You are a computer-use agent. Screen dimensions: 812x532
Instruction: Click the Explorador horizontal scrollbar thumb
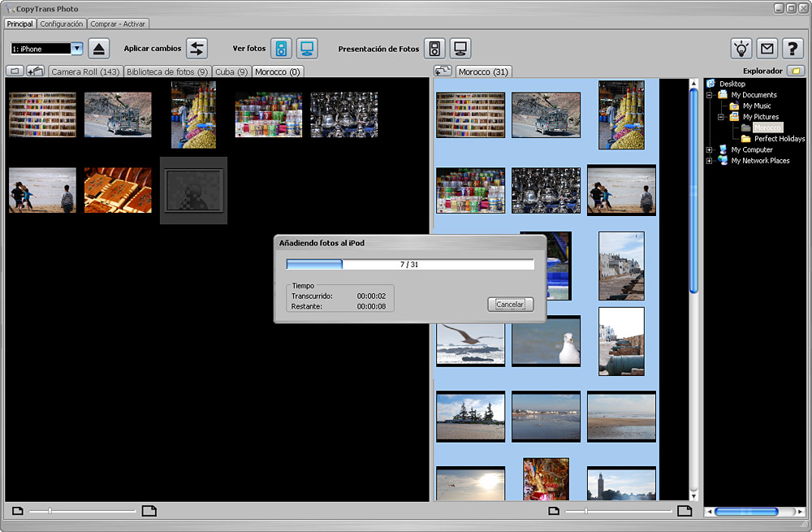coord(746,511)
